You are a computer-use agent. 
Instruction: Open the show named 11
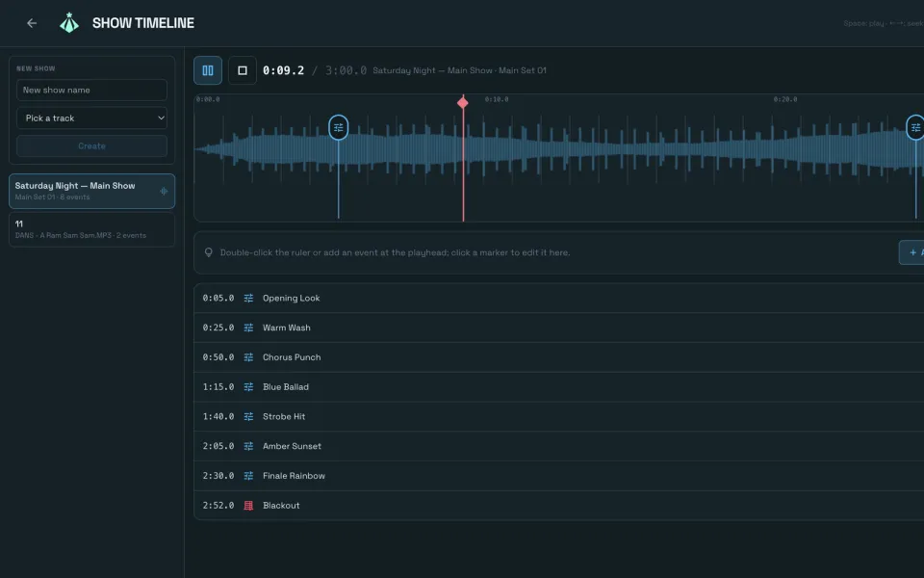click(92, 229)
